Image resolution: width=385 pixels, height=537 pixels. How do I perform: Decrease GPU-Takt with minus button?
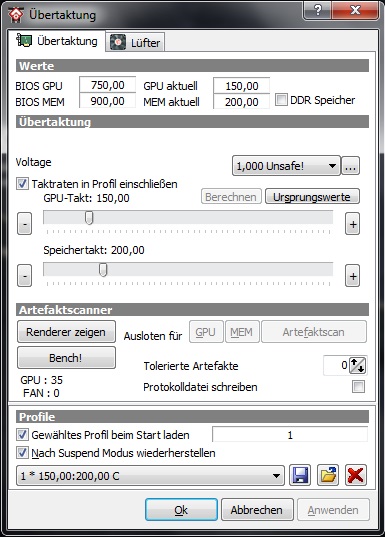pos(25,224)
